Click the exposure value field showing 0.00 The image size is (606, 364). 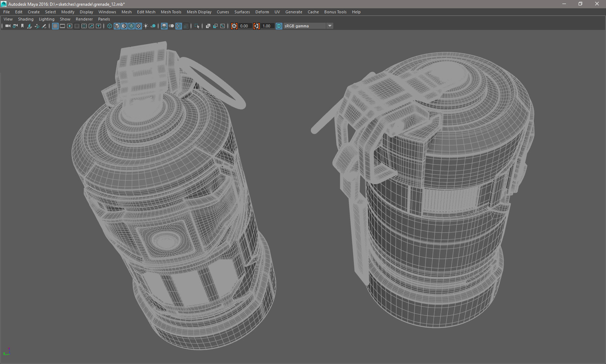(245, 26)
